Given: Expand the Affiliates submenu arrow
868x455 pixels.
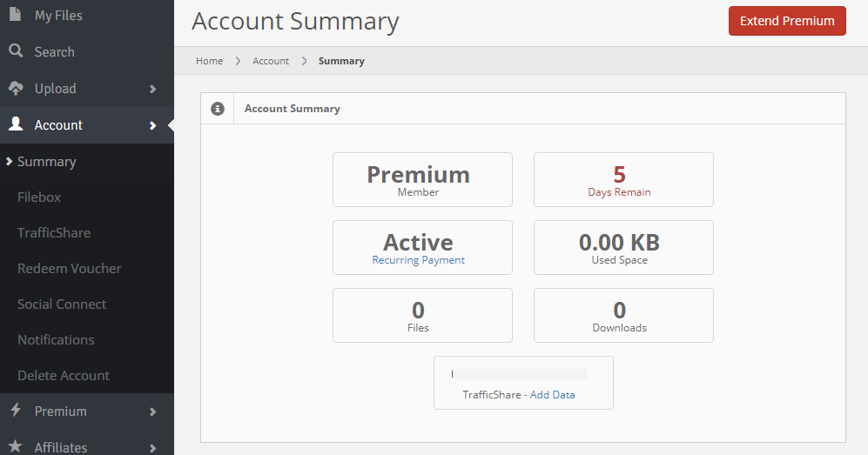Looking at the screenshot, I should [152, 448].
